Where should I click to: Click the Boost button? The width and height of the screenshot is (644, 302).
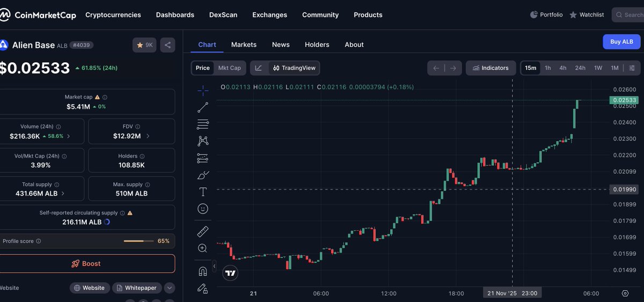click(86, 263)
